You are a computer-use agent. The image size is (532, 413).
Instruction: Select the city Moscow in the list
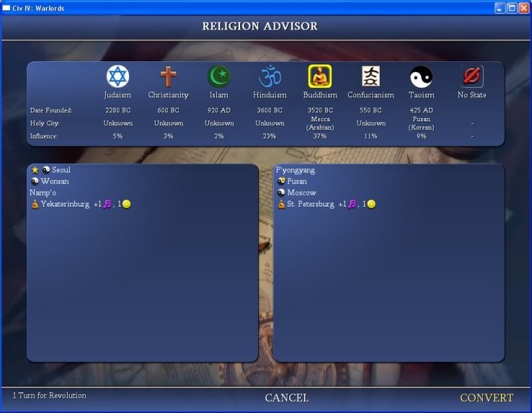point(302,193)
